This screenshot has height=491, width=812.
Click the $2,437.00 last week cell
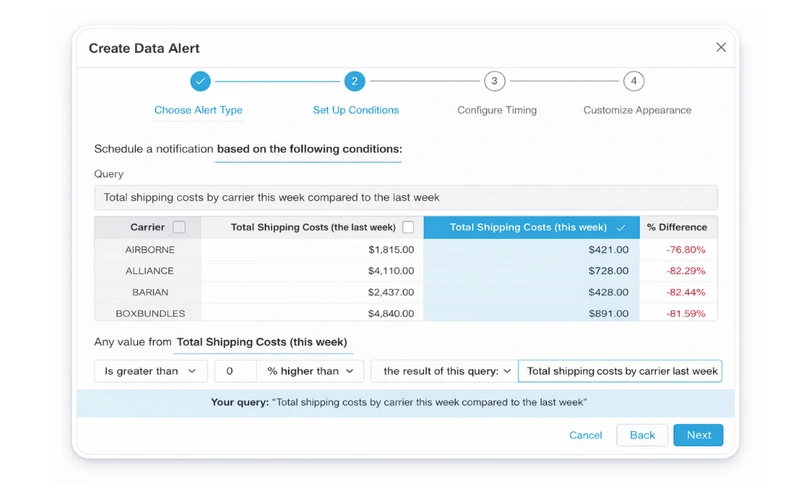pos(391,292)
